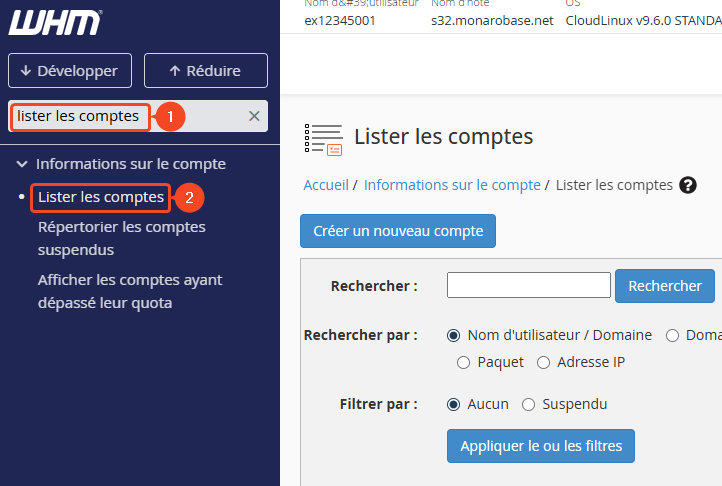Click the red step 2 marker badge

tap(189, 198)
